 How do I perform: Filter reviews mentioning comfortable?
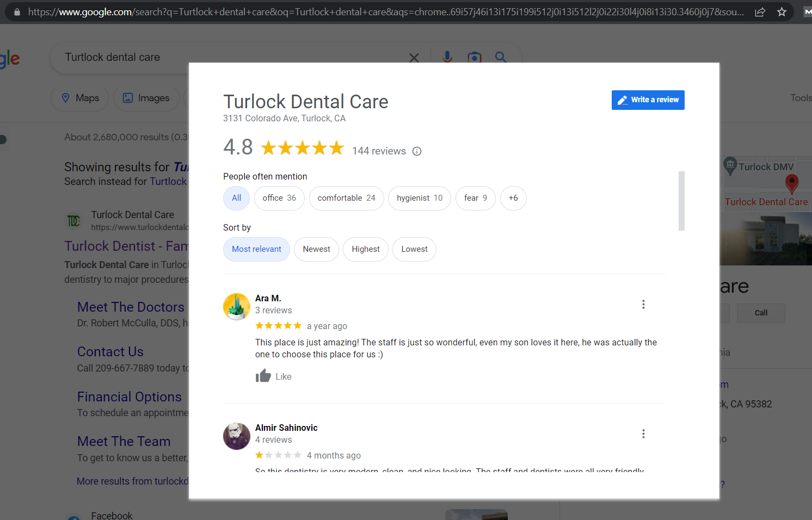point(346,198)
